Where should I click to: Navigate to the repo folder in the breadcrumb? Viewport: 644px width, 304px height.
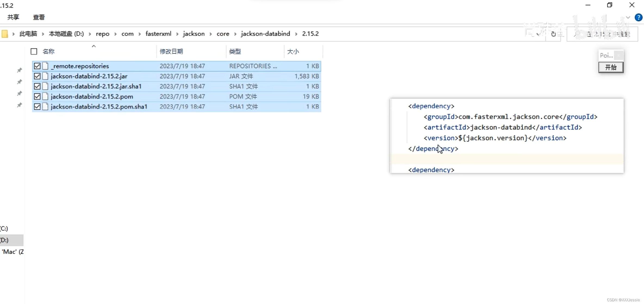tap(102, 34)
